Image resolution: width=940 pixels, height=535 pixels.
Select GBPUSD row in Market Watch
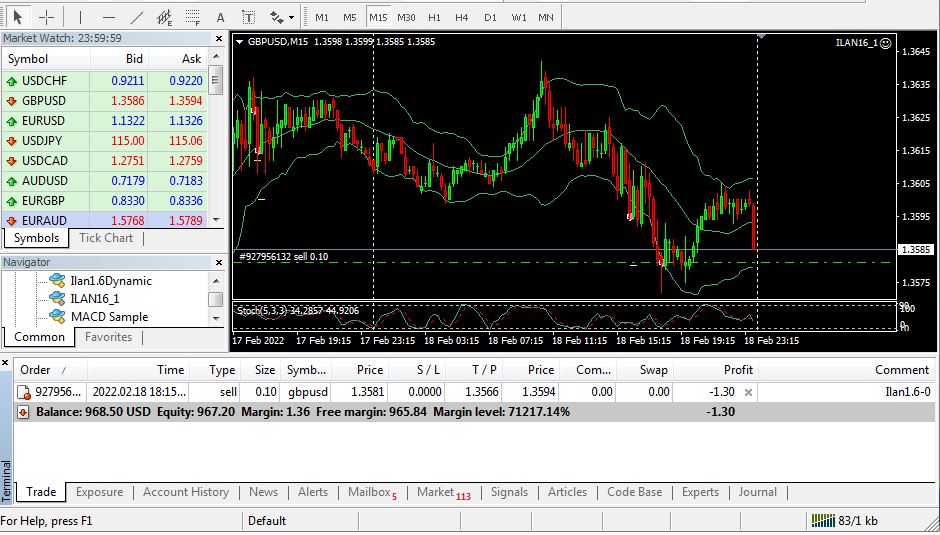[105, 101]
